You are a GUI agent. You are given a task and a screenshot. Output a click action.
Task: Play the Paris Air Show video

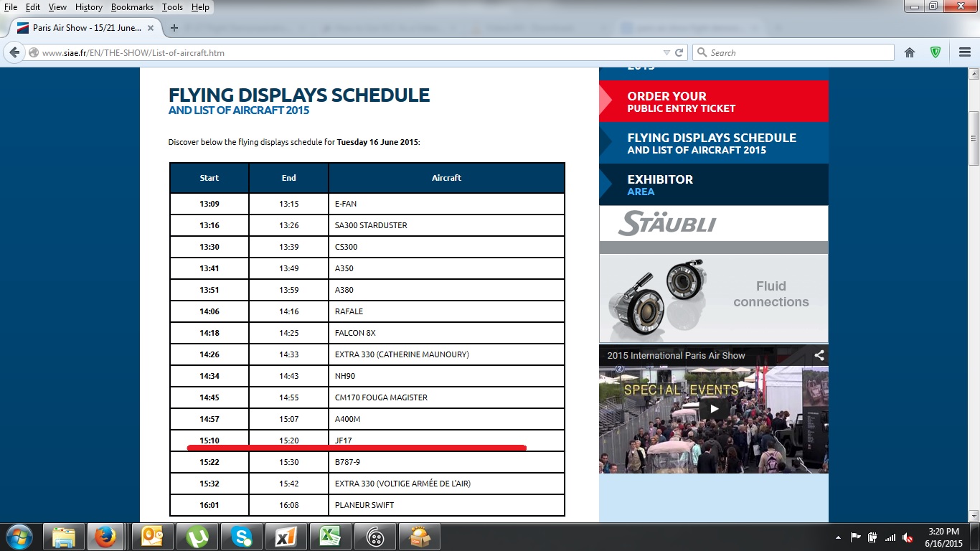point(713,410)
